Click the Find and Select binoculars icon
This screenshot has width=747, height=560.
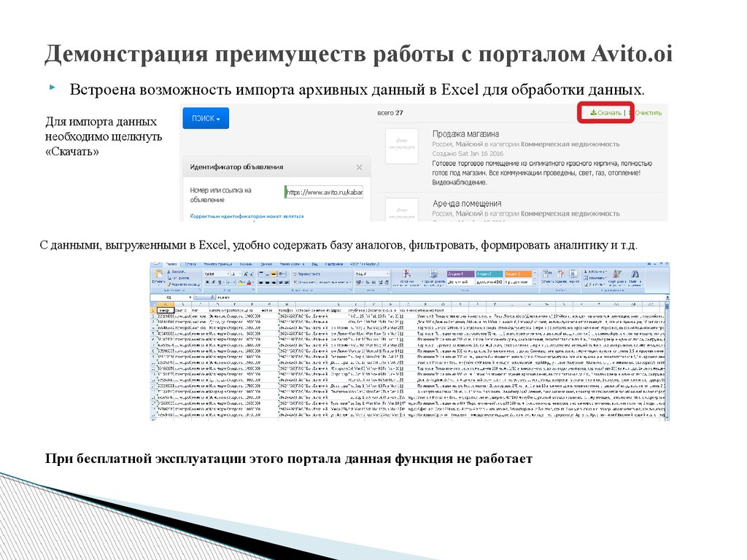[635, 274]
